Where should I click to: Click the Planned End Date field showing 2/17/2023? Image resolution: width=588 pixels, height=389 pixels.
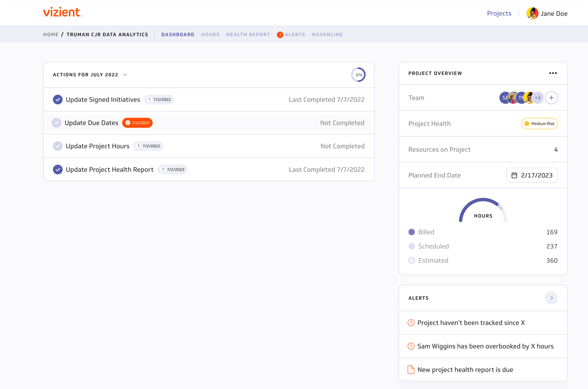[532, 175]
